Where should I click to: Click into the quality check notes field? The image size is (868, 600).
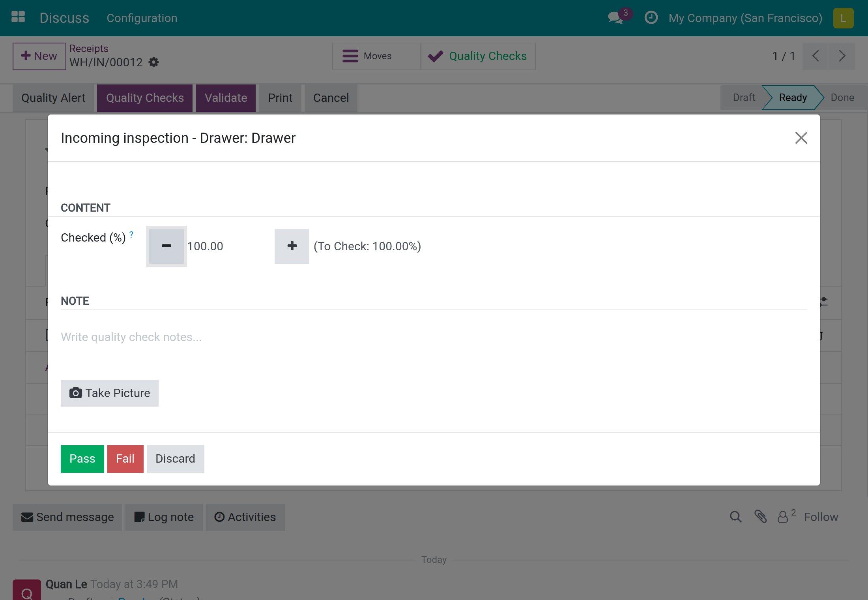click(x=434, y=337)
